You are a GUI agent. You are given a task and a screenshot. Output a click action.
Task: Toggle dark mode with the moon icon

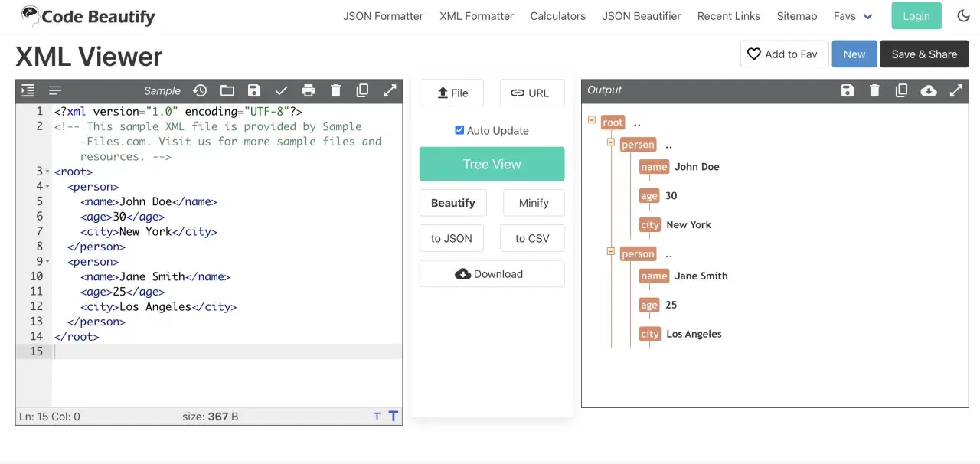(x=964, y=15)
